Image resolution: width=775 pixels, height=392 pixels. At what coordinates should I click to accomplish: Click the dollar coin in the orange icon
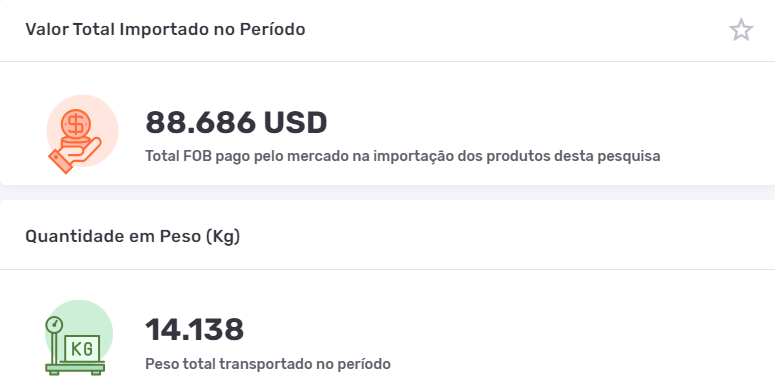(x=76, y=124)
